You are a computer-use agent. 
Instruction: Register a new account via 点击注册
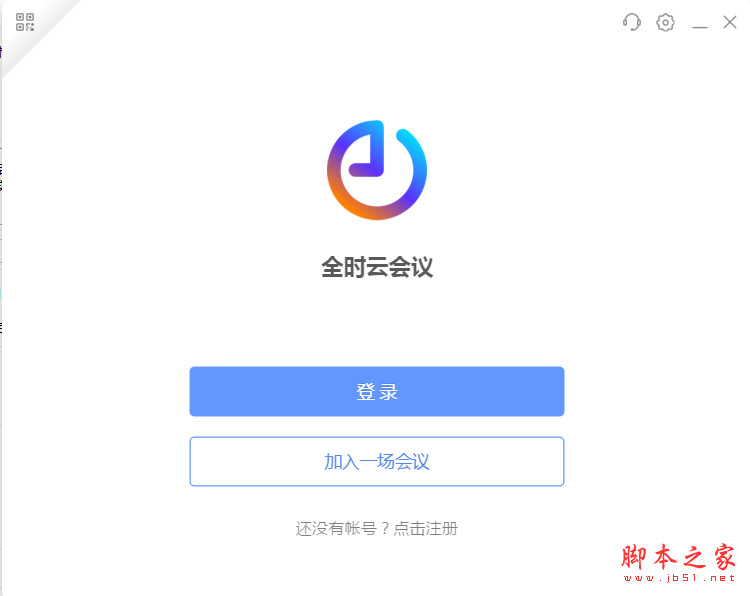click(x=426, y=529)
